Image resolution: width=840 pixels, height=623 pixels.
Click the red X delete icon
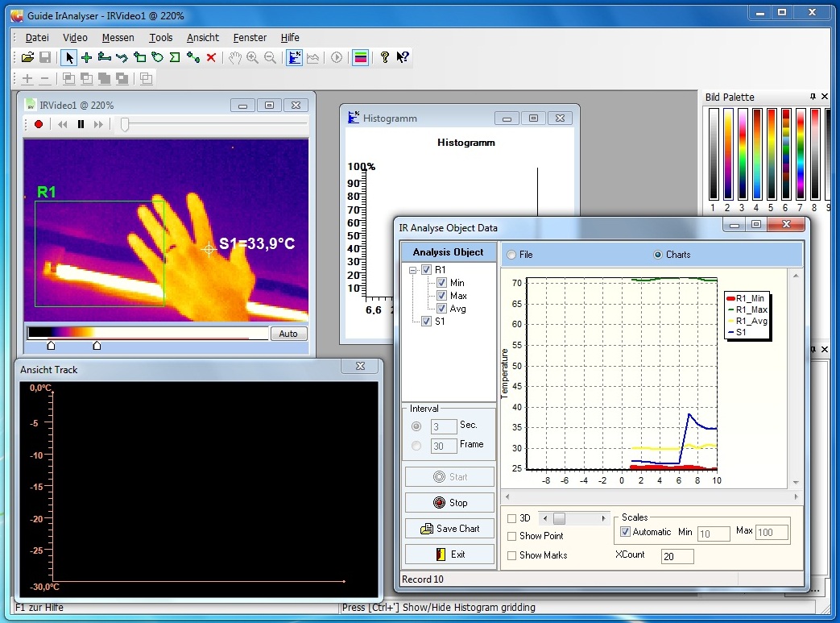[x=211, y=57]
